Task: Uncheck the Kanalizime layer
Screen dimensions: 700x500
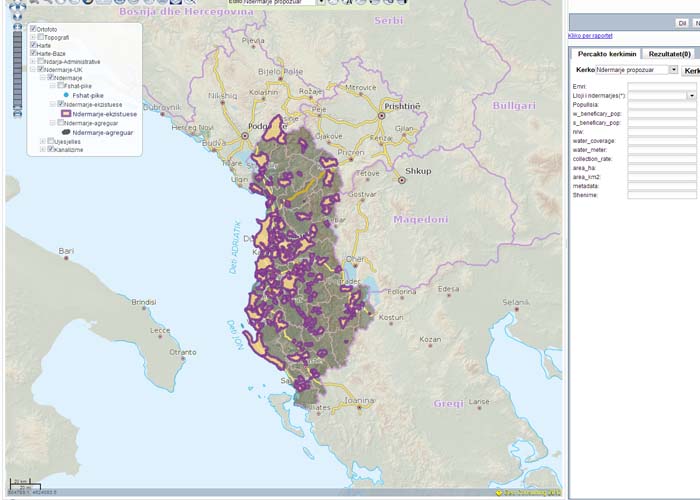Action: pos(48,150)
